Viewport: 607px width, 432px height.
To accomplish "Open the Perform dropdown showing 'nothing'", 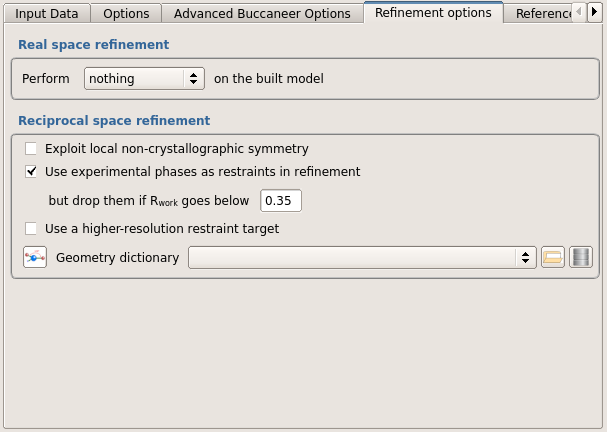I will point(144,78).
